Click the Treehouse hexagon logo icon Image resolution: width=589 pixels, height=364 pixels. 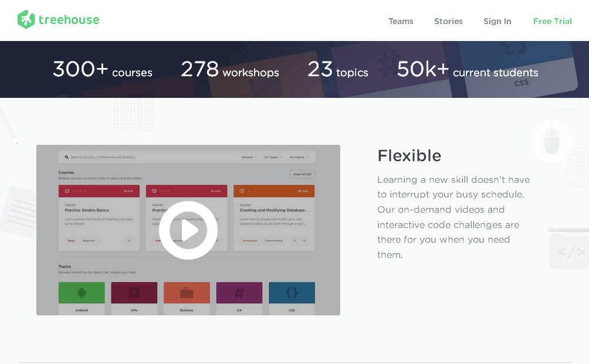tap(26, 19)
